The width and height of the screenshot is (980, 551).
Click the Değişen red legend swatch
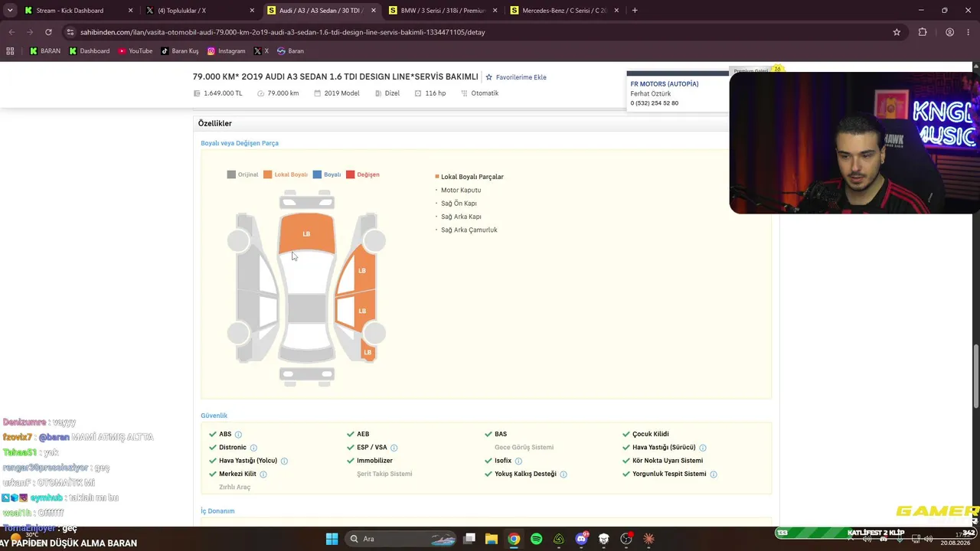350,174
